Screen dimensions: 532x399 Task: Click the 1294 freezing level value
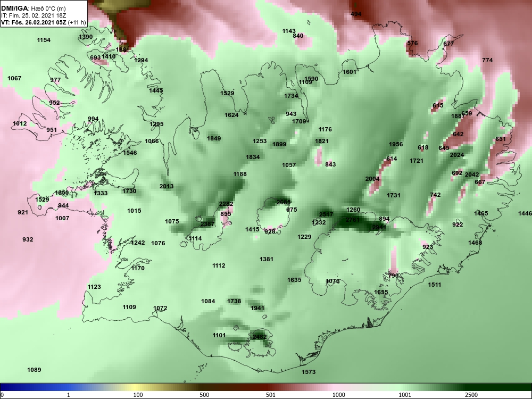141,60
